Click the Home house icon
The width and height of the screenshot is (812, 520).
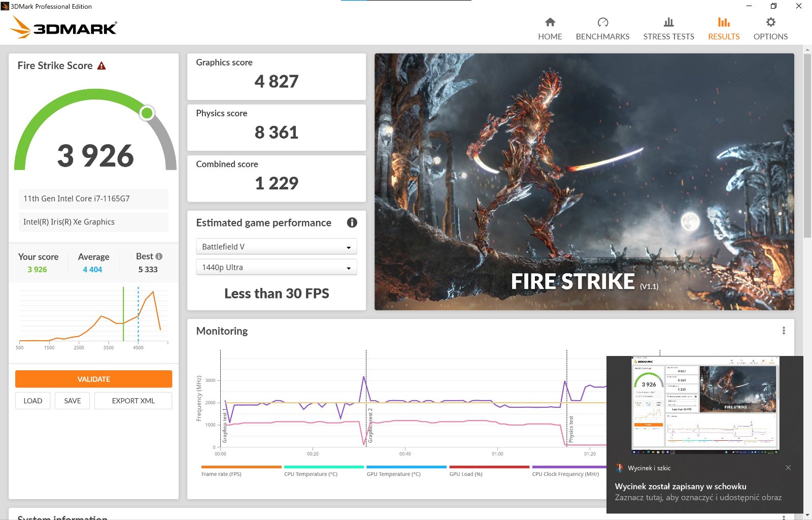click(x=550, y=22)
